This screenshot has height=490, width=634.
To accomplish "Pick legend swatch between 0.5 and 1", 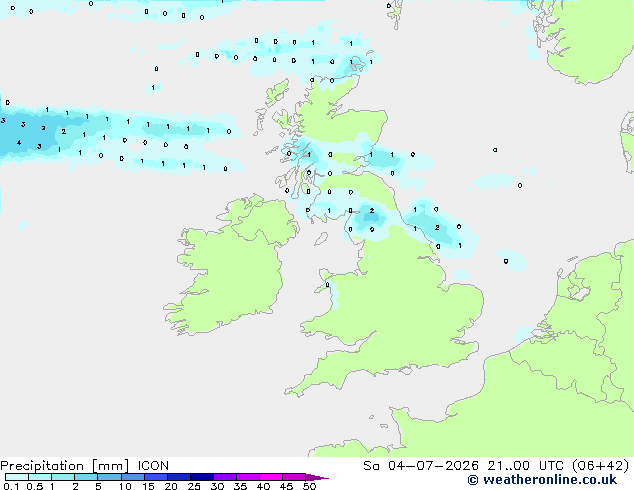I will pyautogui.click(x=40, y=477).
